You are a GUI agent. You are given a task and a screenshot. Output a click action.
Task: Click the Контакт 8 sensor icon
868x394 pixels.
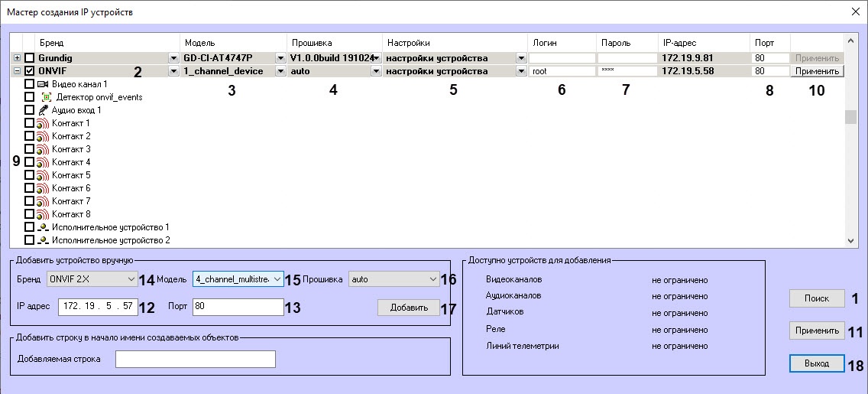pos(43,214)
